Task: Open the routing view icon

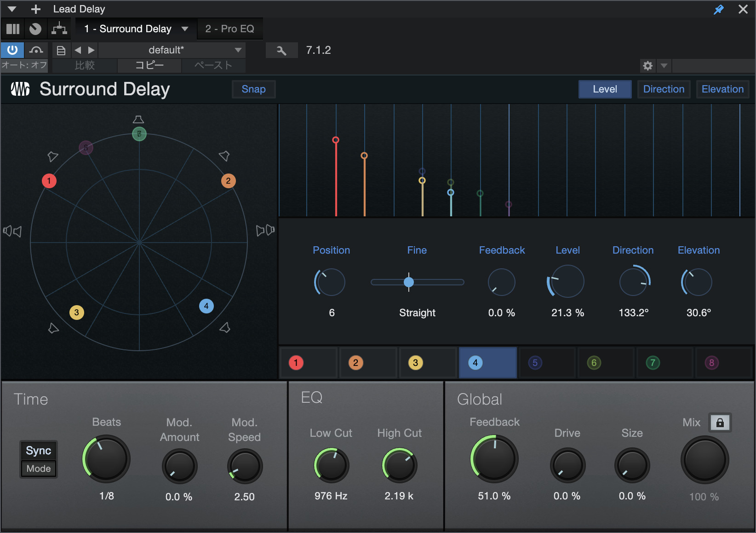Action: 59,29
